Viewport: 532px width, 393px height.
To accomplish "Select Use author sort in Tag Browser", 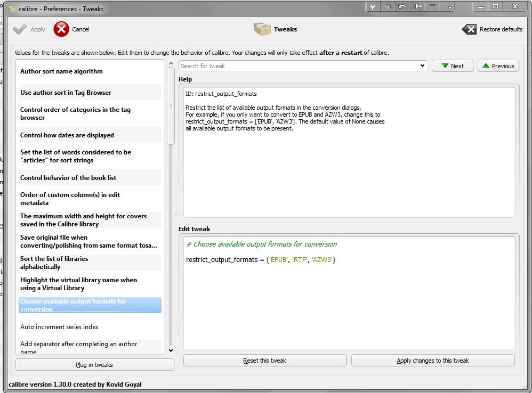I will 90,93.
